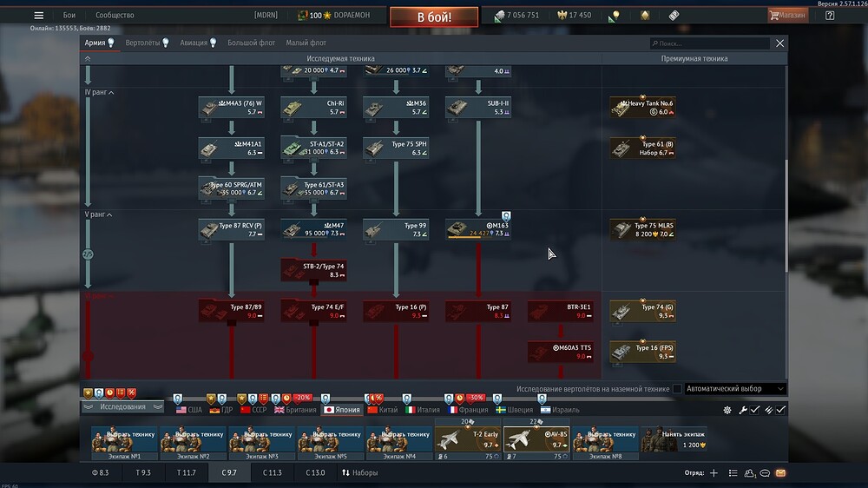Add squad member with plus icon

pyautogui.click(x=713, y=472)
